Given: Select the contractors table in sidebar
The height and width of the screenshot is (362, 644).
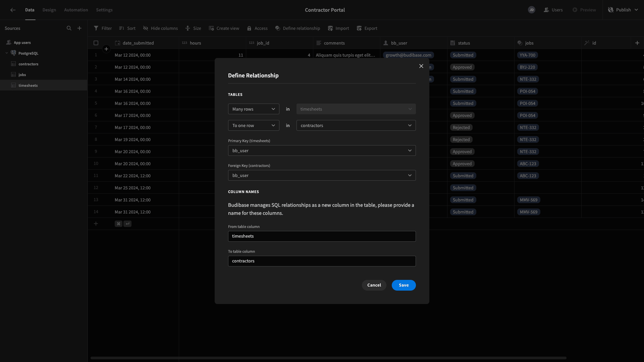Looking at the screenshot, I should 44,64.
